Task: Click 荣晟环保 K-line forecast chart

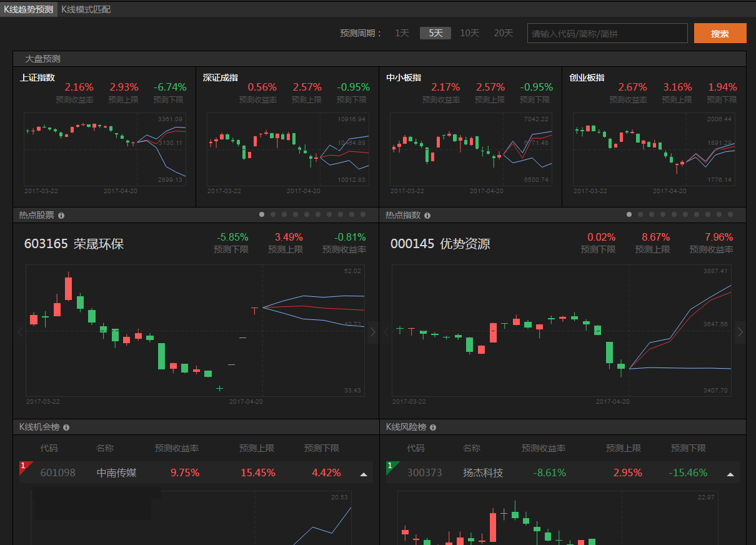Action: (x=195, y=330)
